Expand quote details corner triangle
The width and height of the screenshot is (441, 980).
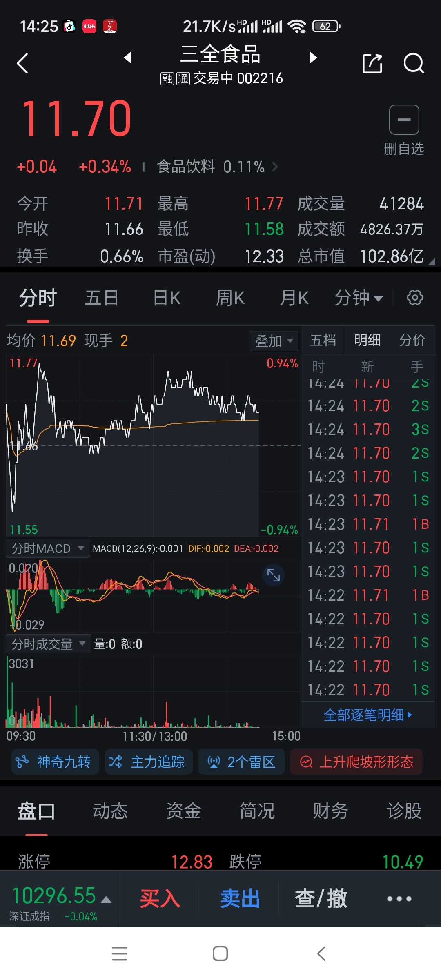(x=431, y=262)
